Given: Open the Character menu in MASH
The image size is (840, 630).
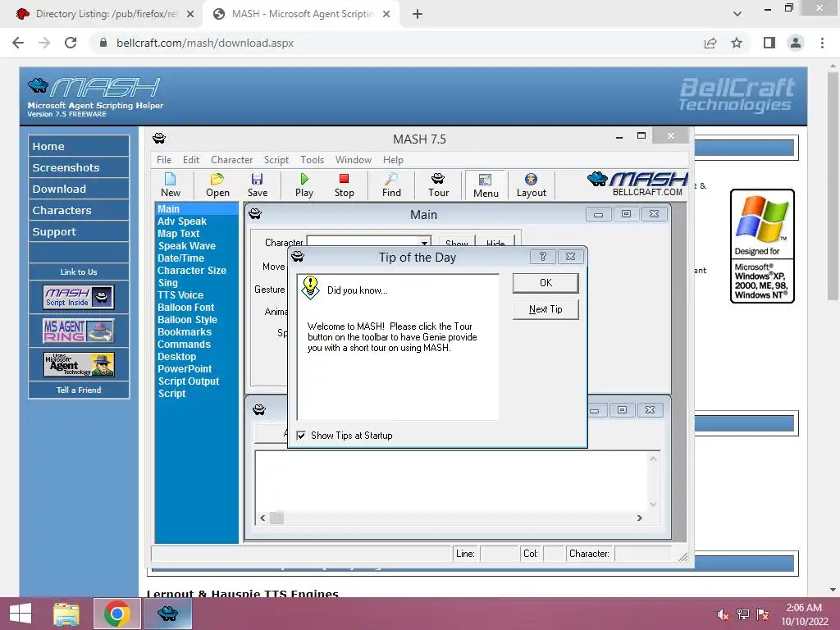Looking at the screenshot, I should [231, 160].
